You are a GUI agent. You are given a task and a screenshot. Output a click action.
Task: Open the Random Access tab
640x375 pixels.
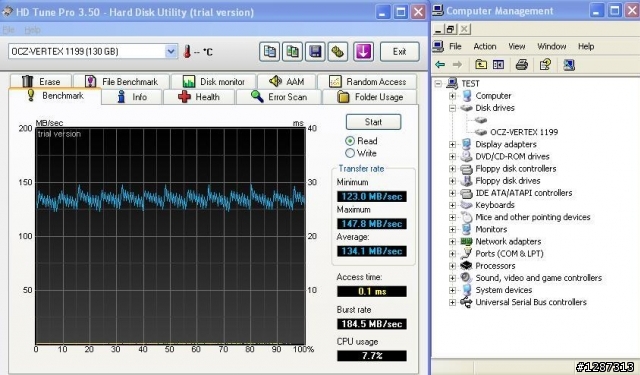[367, 82]
